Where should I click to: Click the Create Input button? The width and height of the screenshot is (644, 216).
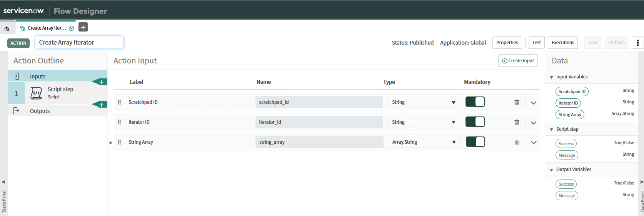pos(518,61)
